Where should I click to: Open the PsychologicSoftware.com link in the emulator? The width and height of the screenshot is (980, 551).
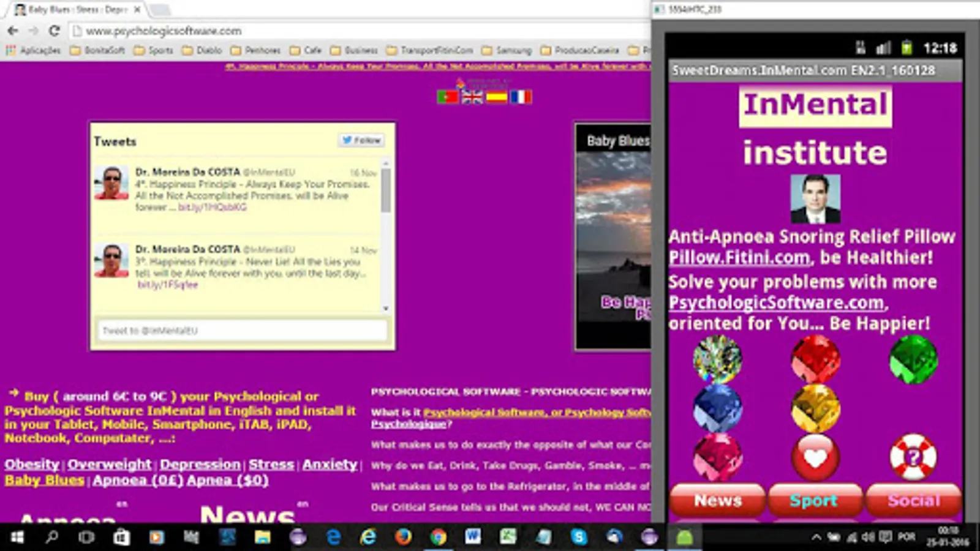777,302
